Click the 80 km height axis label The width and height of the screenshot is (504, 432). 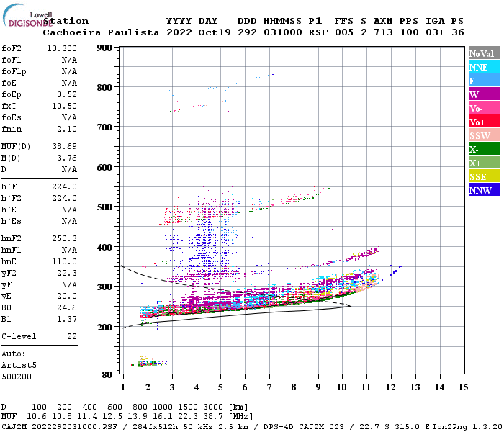[x=107, y=374]
